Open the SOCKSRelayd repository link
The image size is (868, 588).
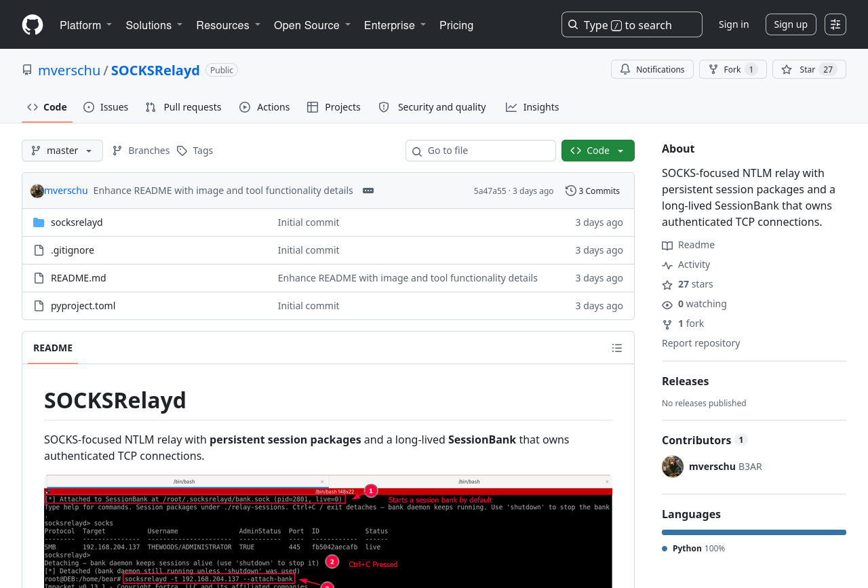coord(155,70)
